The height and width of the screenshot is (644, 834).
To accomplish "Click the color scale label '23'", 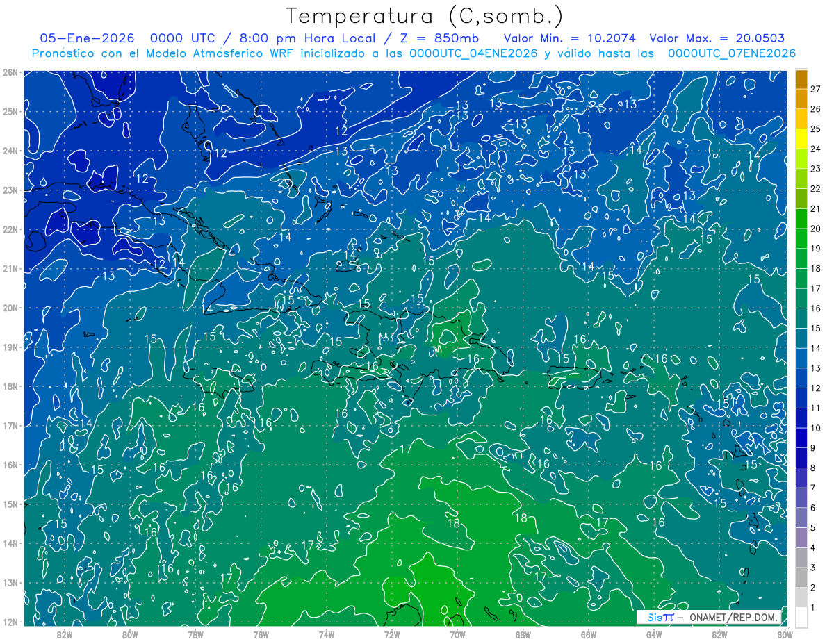I will click(x=815, y=169).
